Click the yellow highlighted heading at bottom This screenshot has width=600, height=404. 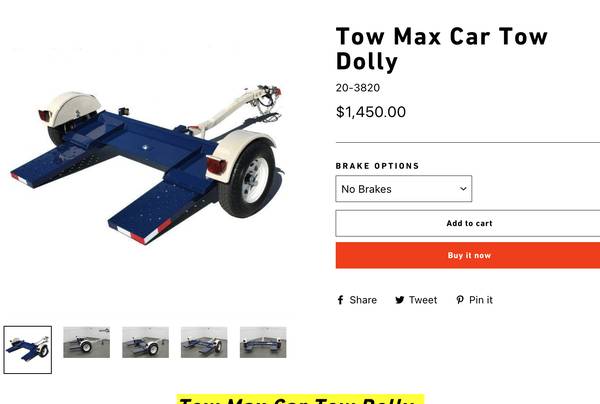pos(300,399)
